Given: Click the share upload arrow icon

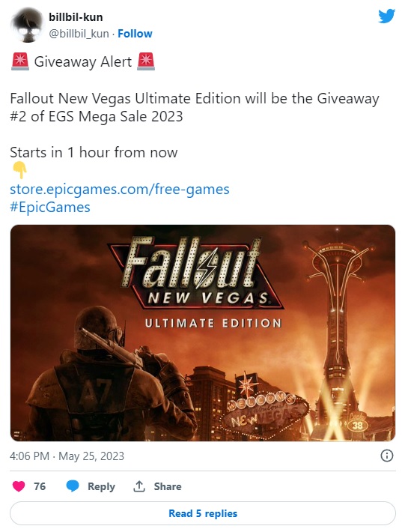Looking at the screenshot, I should coord(139,486).
